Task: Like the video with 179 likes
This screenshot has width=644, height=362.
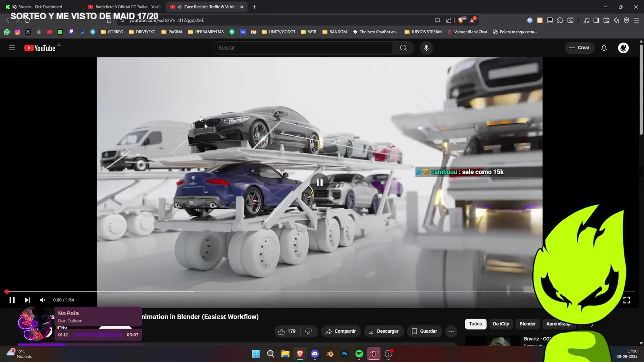Action: (287, 331)
